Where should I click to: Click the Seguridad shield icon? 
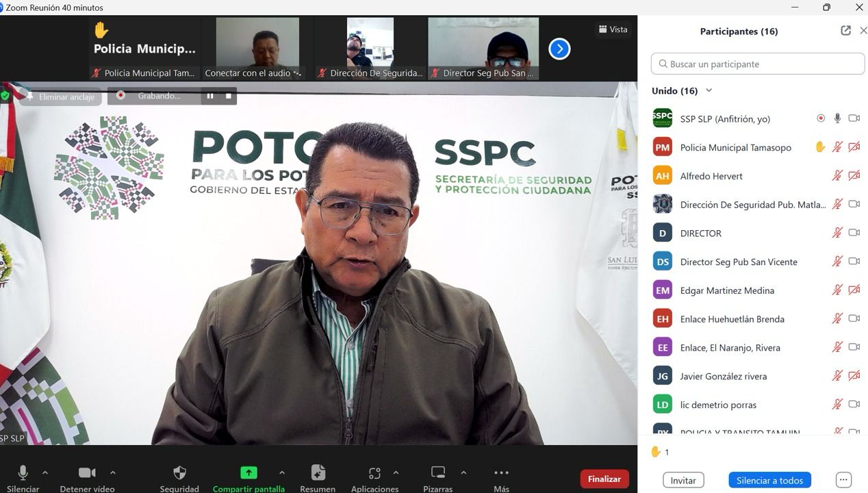[x=179, y=473]
